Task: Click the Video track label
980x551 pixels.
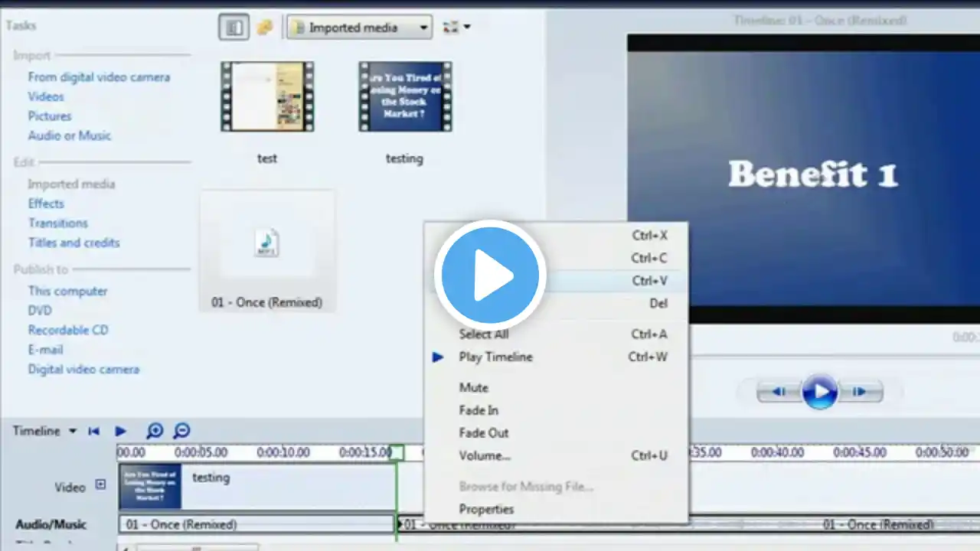Action: (70, 487)
